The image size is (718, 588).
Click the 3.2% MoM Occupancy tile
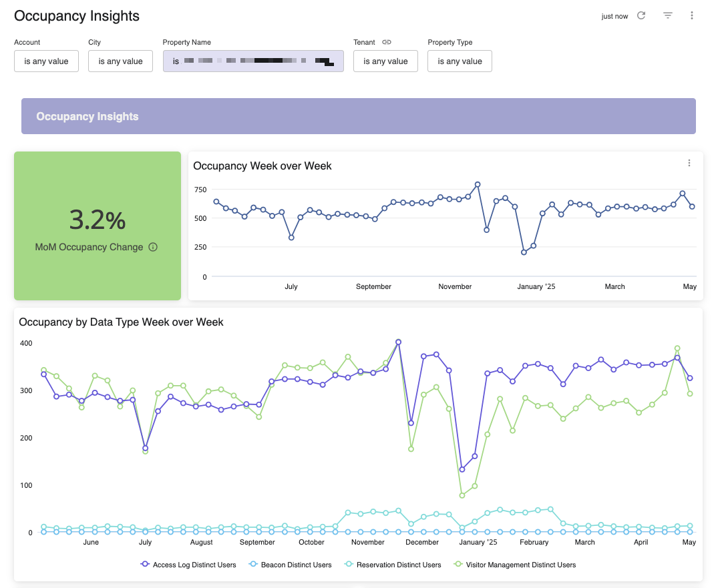98,226
